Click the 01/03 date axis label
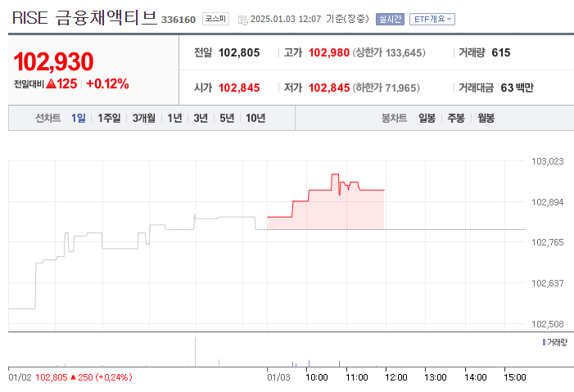 click(278, 377)
